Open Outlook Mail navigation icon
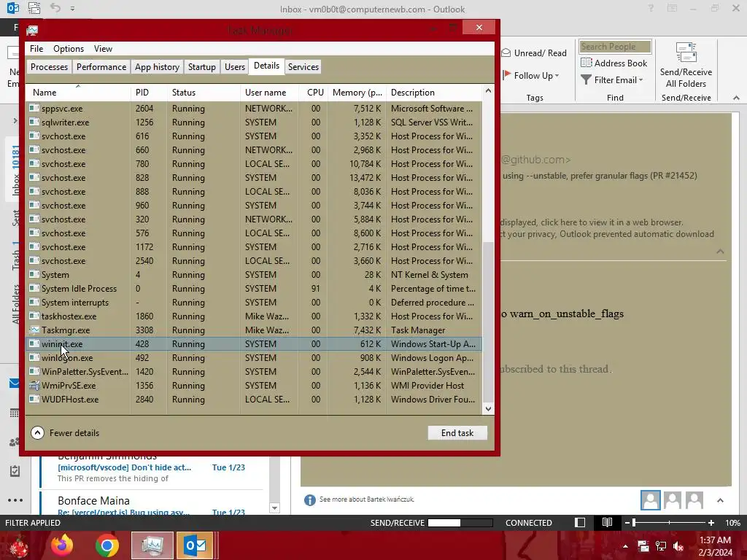747x560 pixels. pos(15,384)
